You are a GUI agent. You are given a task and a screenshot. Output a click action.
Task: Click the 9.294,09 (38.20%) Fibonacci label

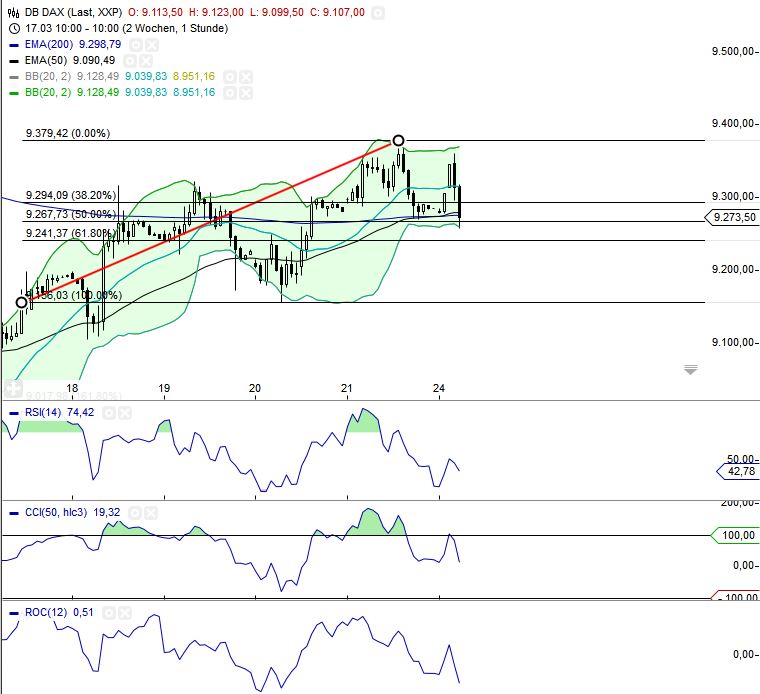pos(71,195)
